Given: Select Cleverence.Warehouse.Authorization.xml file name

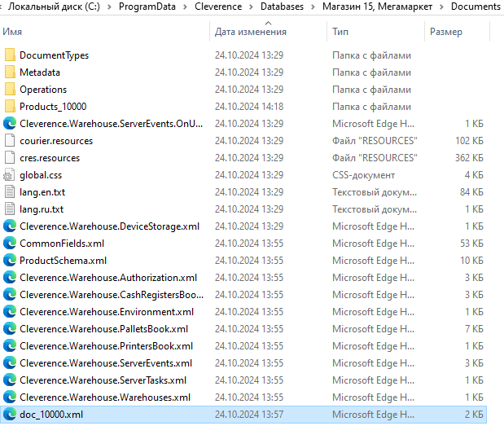Looking at the screenshot, I should 108,278.
